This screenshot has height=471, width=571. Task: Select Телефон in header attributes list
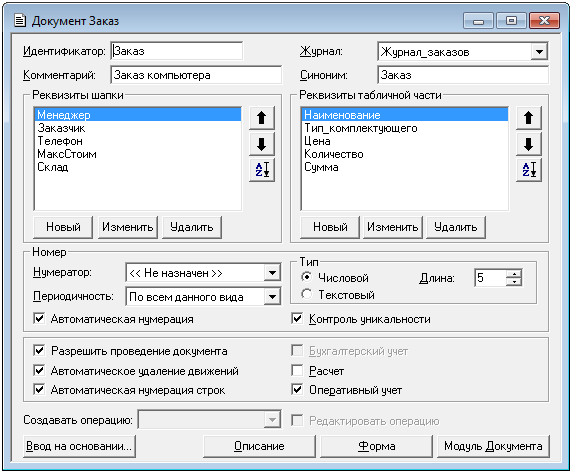point(138,141)
